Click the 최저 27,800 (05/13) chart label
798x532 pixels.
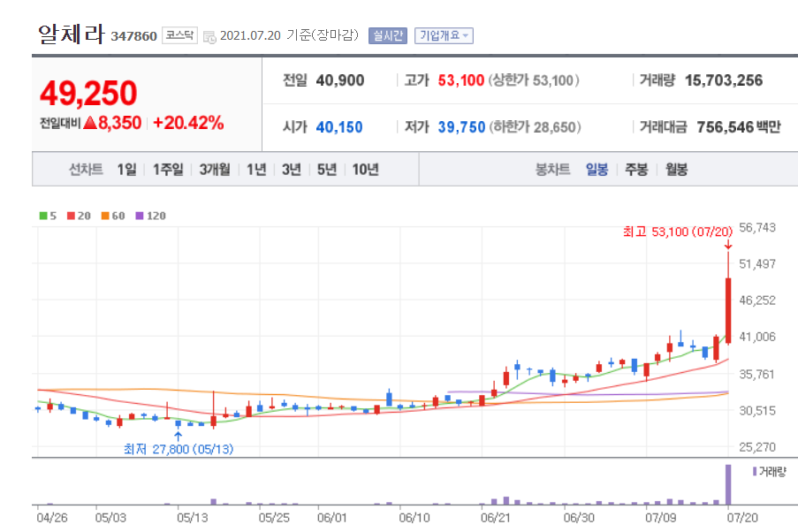(x=179, y=449)
